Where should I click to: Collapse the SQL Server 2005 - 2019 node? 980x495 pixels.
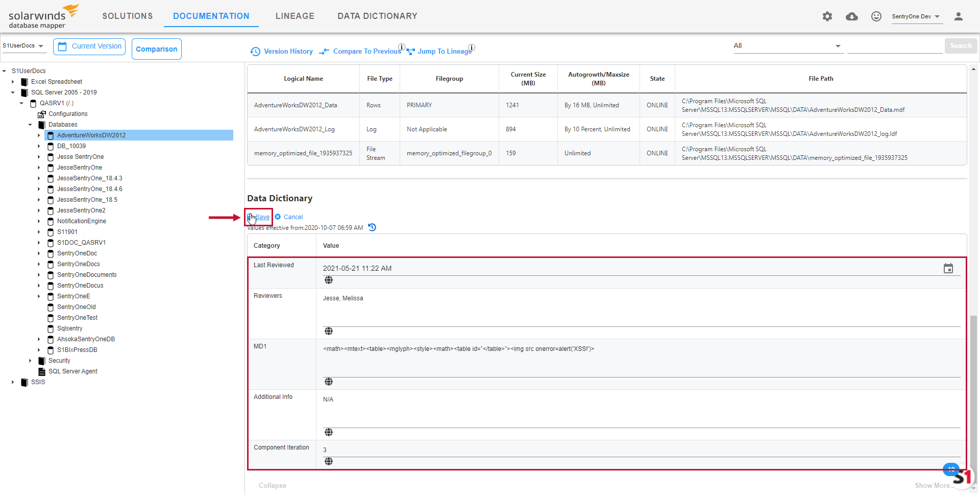(x=13, y=92)
